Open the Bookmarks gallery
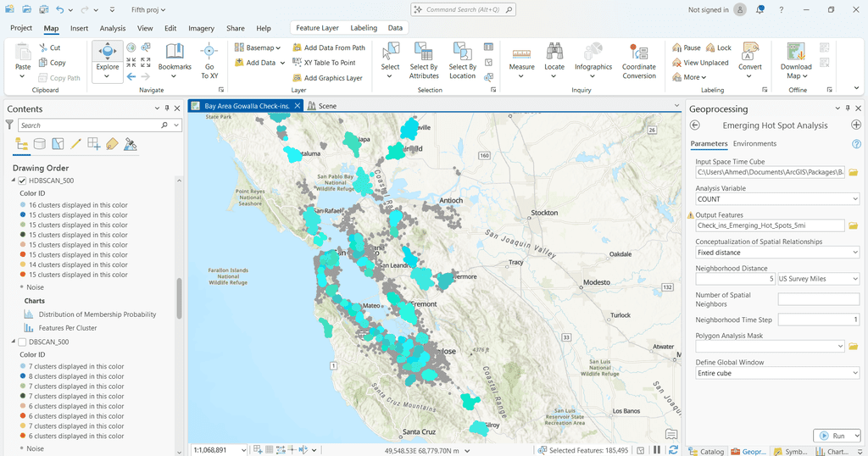Viewport: 868px width, 456px height. (x=175, y=61)
